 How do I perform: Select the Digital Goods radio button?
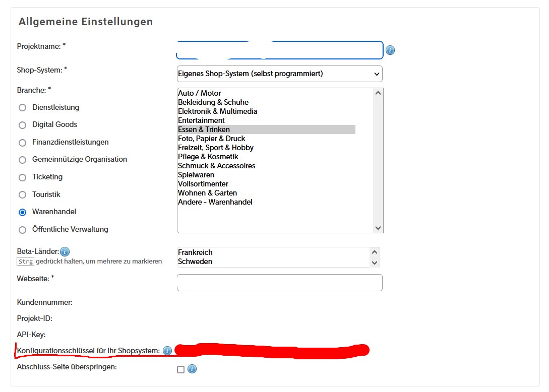[x=22, y=125]
